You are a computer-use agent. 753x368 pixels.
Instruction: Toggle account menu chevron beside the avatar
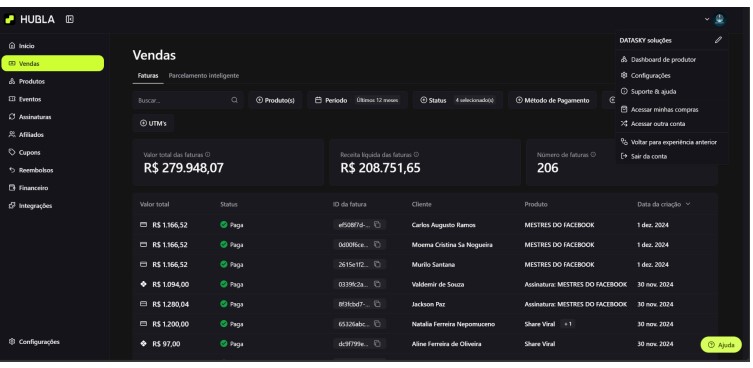coord(707,19)
